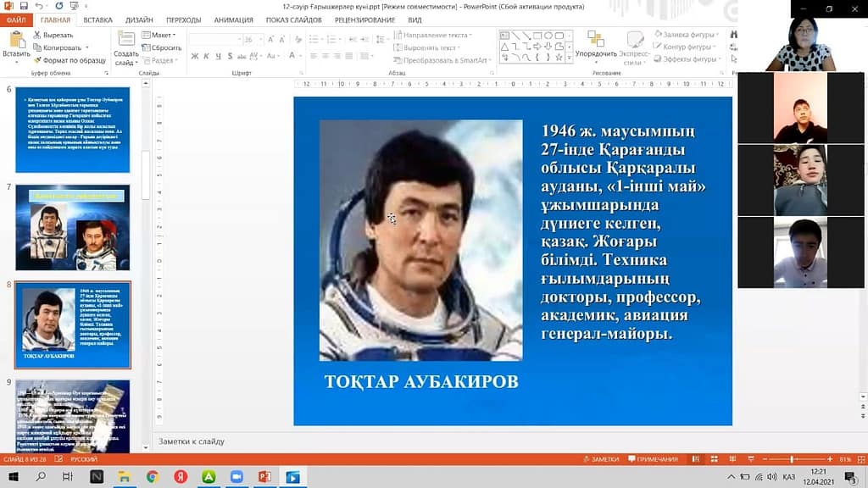This screenshot has width=868, height=488.
Task: Open the Zoom app in the taskbar
Action: click(236, 477)
